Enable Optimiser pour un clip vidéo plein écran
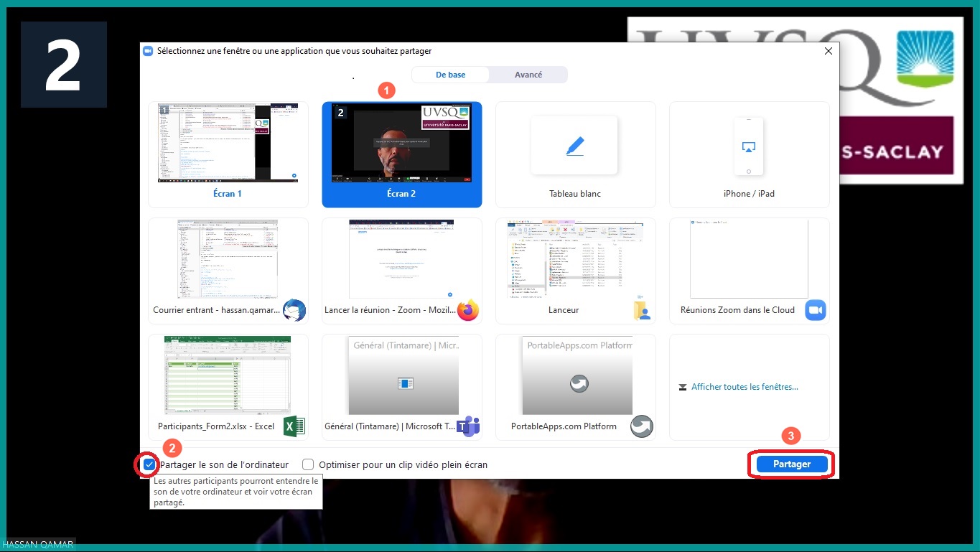 click(308, 465)
